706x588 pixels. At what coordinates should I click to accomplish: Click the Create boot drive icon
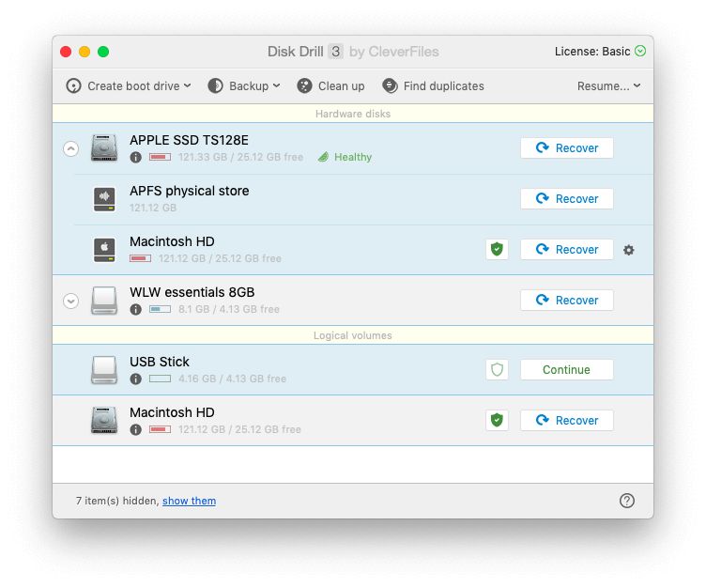tap(73, 85)
